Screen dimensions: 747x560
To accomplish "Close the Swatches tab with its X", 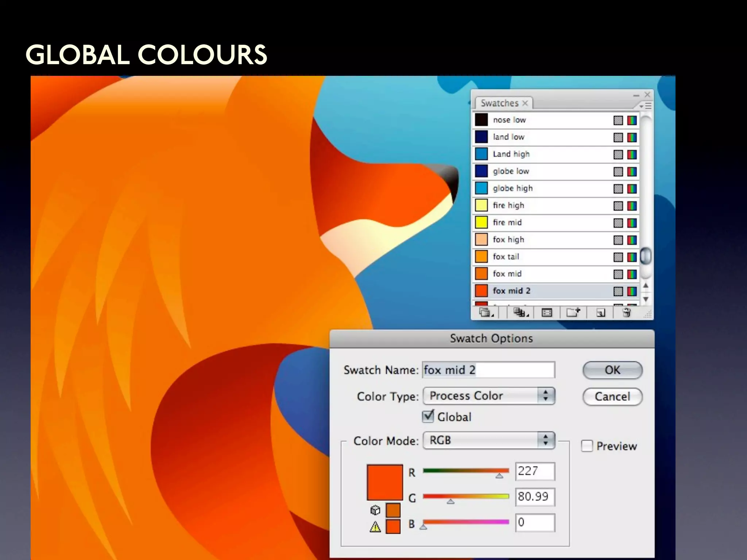I will 525,103.
